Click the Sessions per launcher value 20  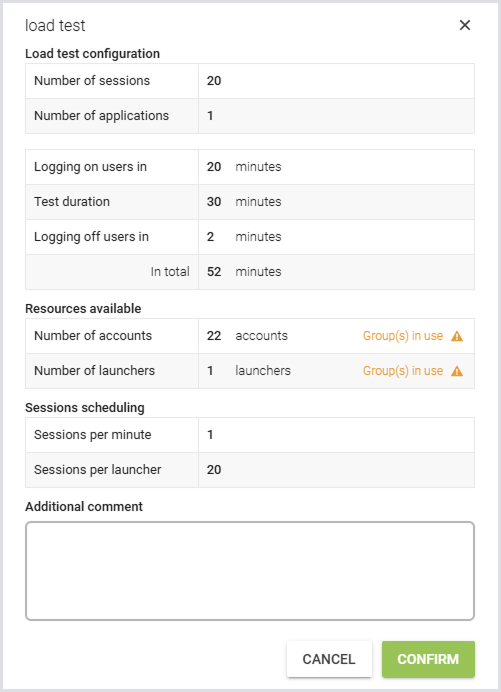click(x=214, y=470)
